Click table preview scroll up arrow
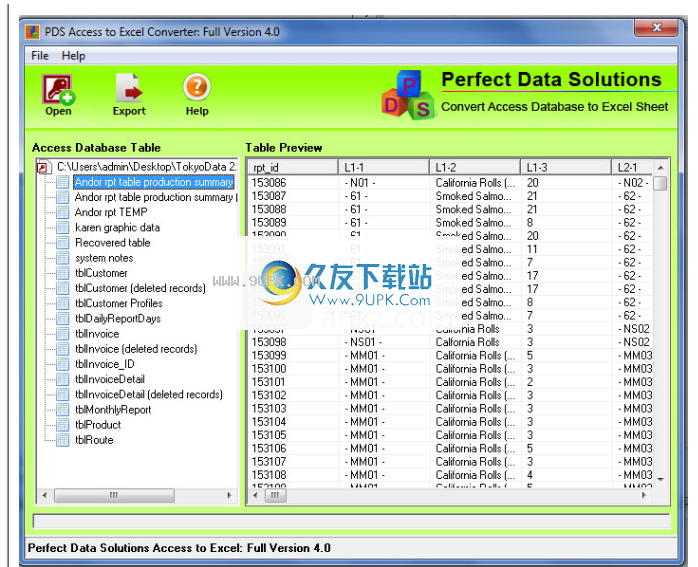698x567 pixels. pos(661,168)
